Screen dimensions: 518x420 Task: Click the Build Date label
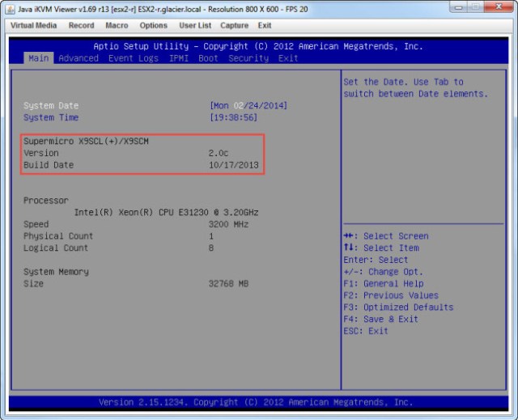coord(49,165)
